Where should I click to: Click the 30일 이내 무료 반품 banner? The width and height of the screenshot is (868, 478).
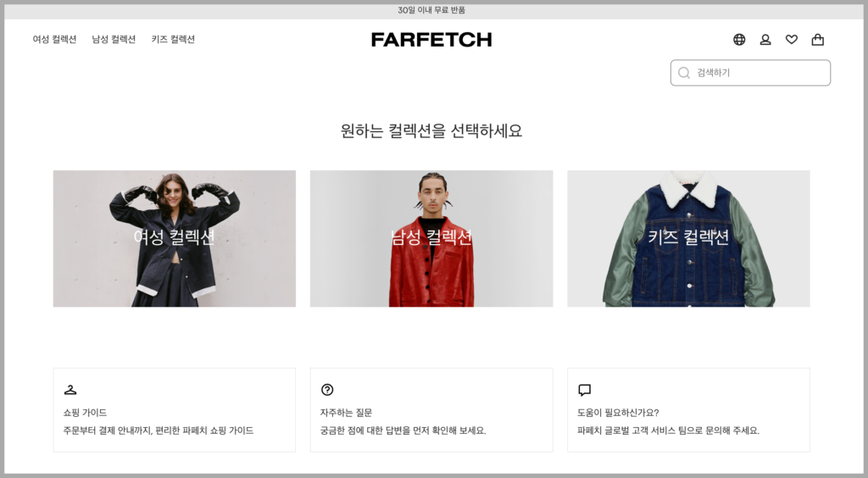(x=431, y=10)
